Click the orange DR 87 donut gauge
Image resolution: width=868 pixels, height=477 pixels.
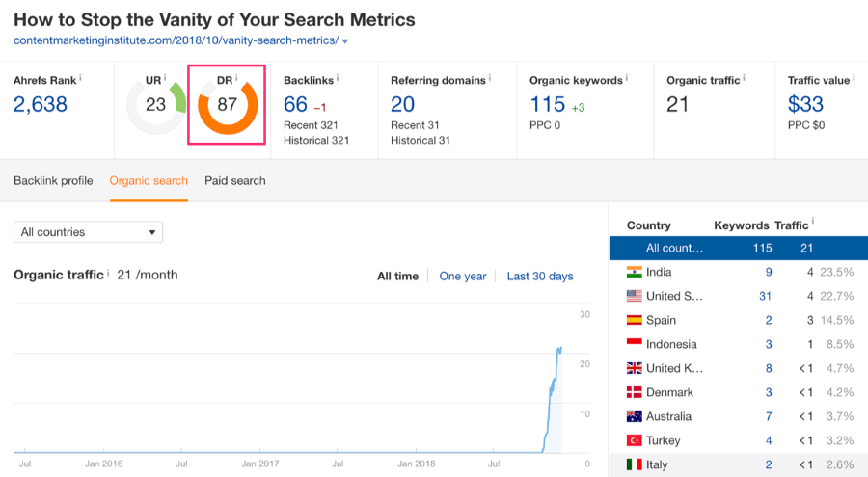pyautogui.click(x=228, y=105)
